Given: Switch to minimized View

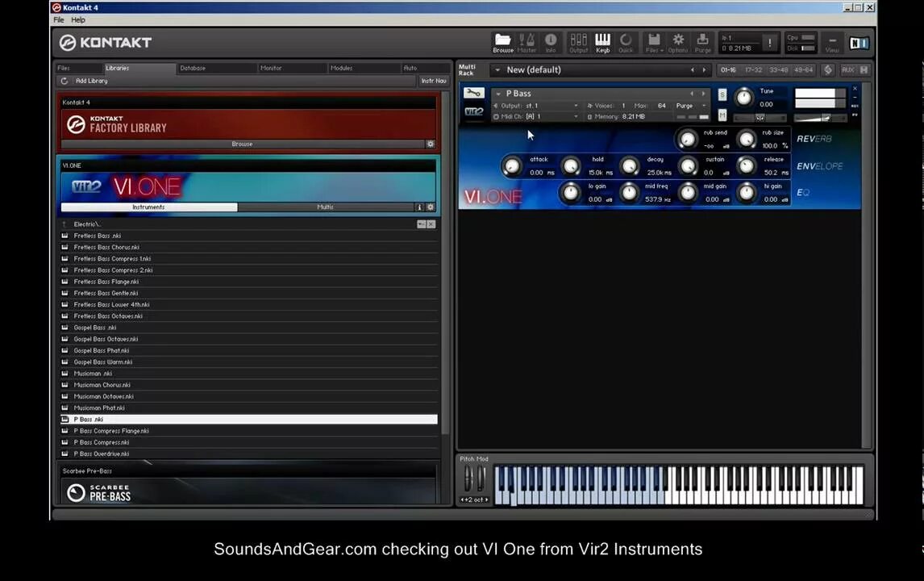Looking at the screenshot, I should coord(832,43).
